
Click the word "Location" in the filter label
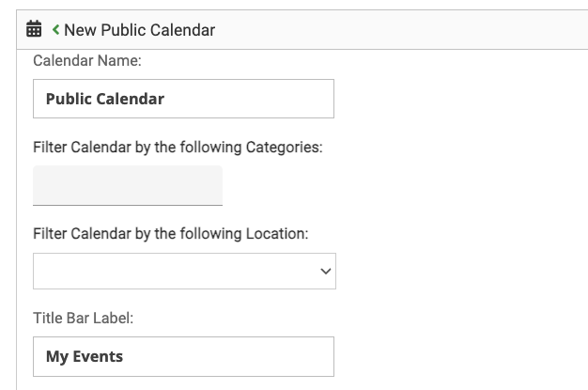tap(277, 233)
